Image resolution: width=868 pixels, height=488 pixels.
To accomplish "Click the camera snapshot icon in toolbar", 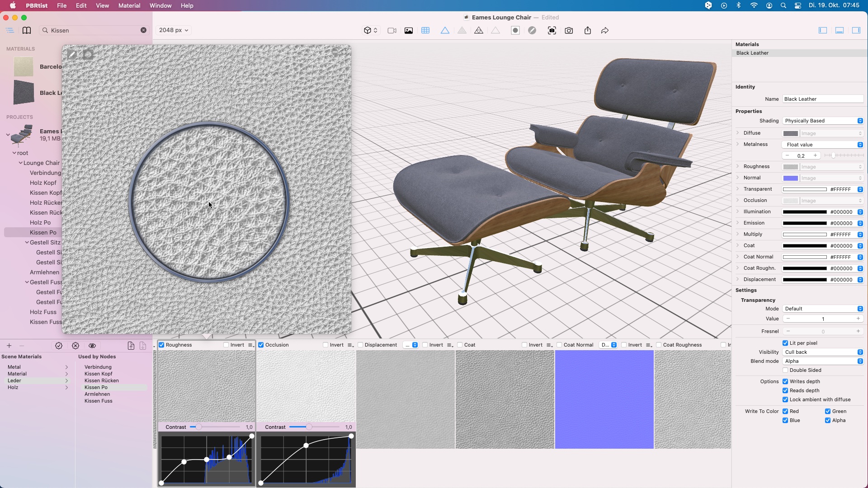I will click(x=569, y=30).
